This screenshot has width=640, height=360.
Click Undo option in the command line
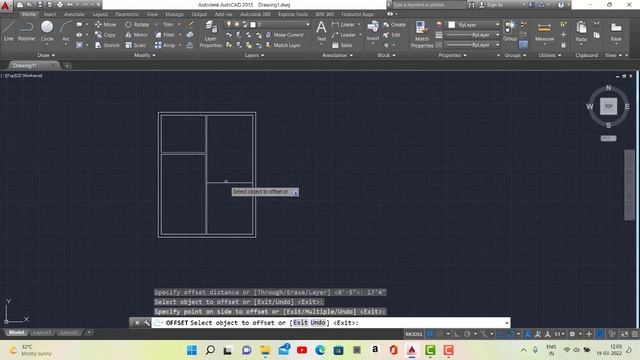click(318, 322)
